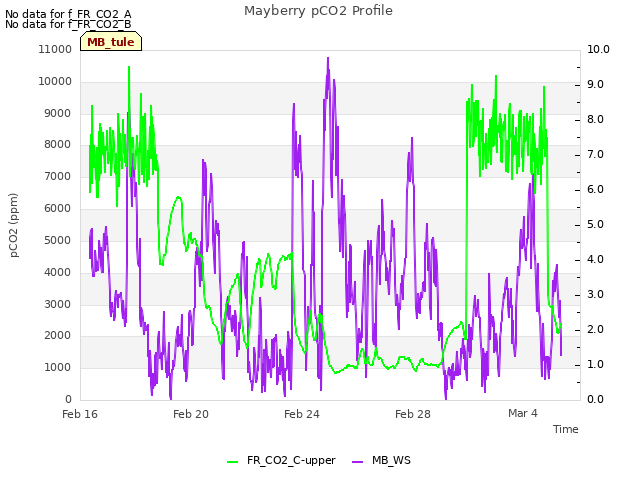The image size is (640, 480).
Task: Click the 7.0 right axis value
Action: pos(596,155)
